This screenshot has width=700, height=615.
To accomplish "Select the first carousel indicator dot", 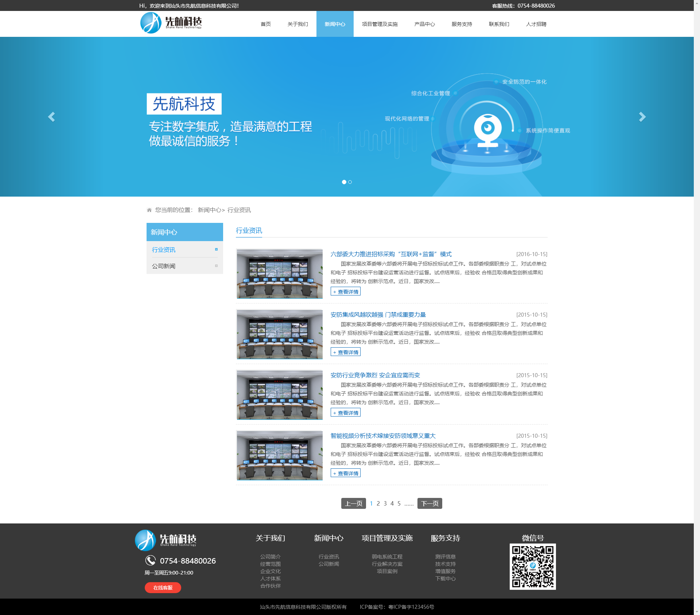I will [344, 182].
